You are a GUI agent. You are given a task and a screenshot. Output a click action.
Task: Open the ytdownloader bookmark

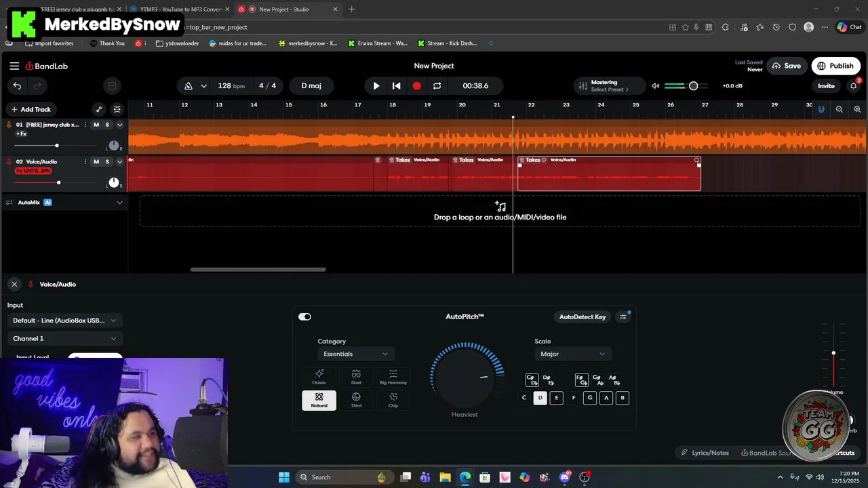[x=178, y=43]
